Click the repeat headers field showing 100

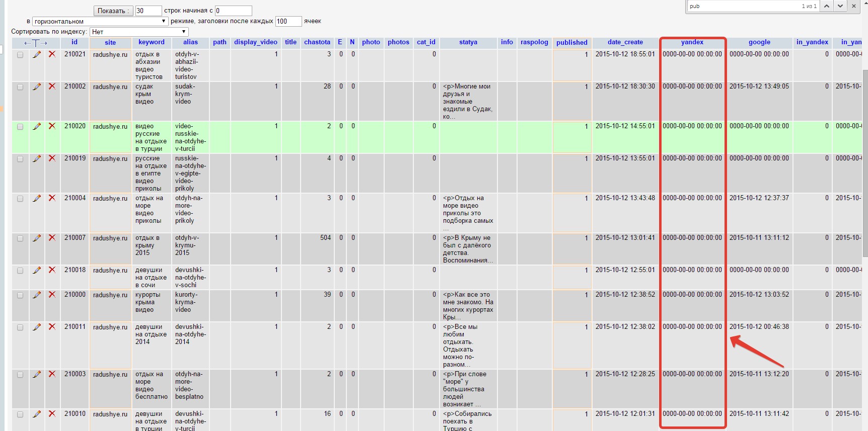coord(288,21)
